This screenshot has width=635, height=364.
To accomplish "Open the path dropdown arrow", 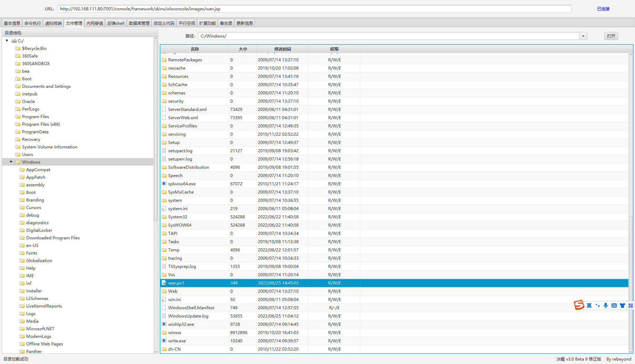I will (583, 36).
